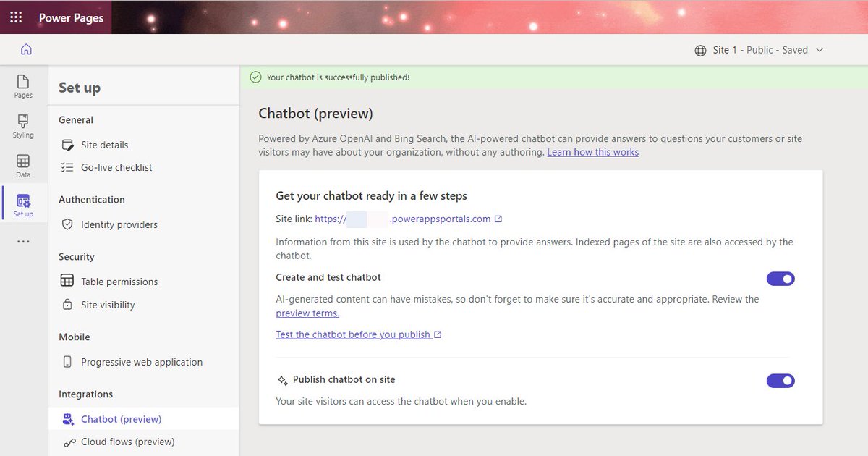Click the Chatbot (preview) page heading
The width and height of the screenshot is (868, 456).
click(315, 114)
